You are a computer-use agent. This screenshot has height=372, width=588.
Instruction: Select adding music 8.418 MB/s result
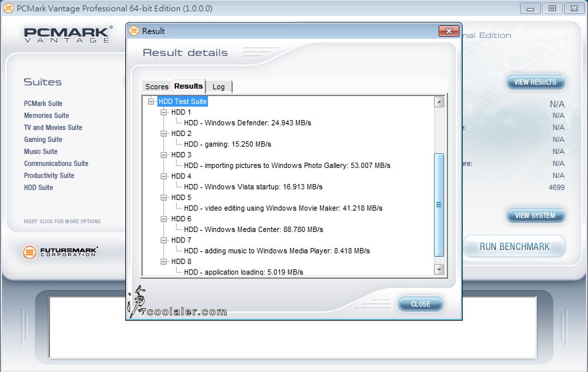coord(277,251)
